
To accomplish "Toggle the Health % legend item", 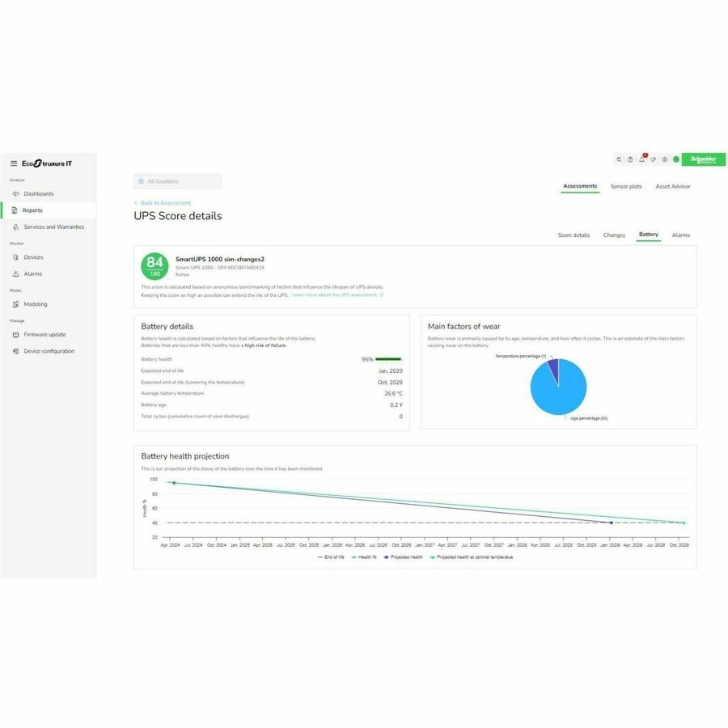I will (368, 557).
